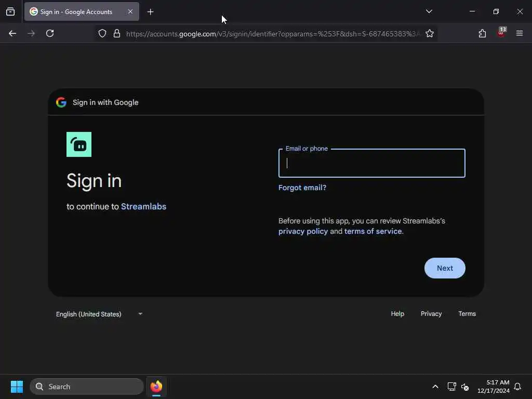Open the notifications bell icon

(517, 387)
